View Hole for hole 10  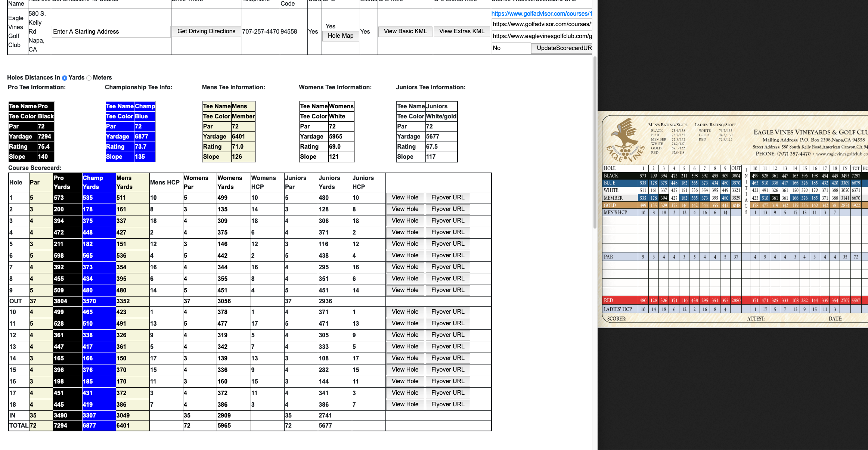pyautogui.click(x=405, y=312)
